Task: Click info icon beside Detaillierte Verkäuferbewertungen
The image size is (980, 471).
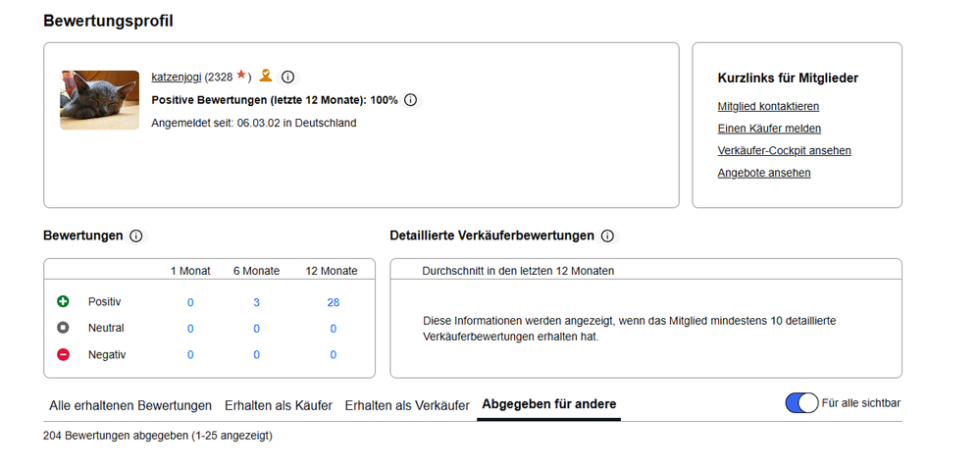Action: coord(607,236)
